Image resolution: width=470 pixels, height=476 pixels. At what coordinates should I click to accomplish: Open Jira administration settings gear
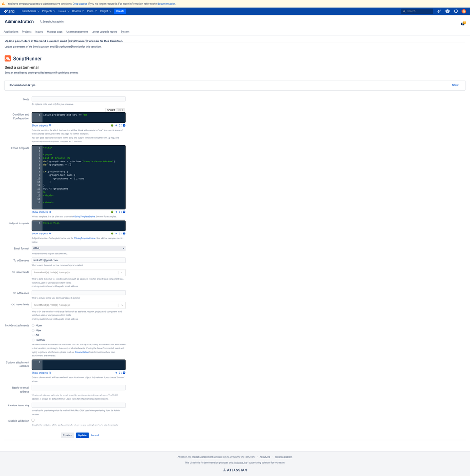455,11
